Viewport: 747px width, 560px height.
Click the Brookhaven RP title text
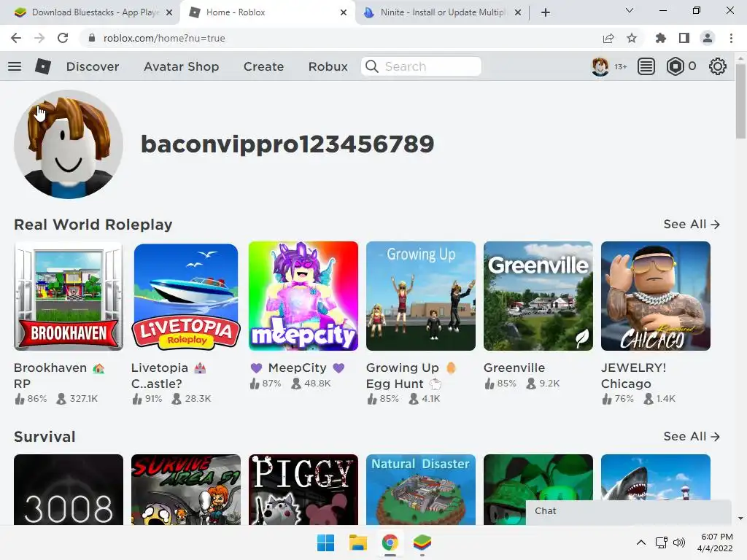pos(59,376)
